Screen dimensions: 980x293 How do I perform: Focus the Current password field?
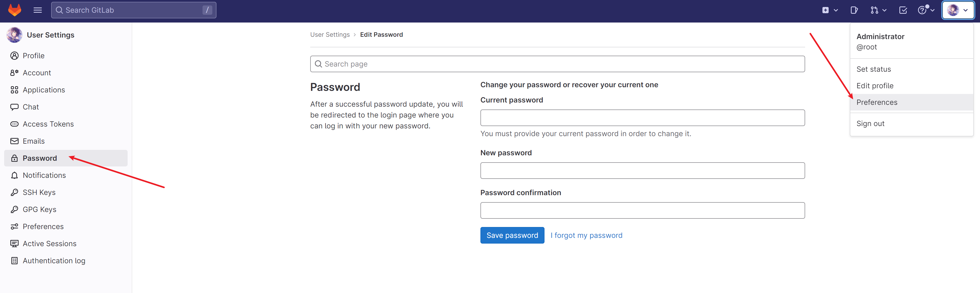point(642,118)
